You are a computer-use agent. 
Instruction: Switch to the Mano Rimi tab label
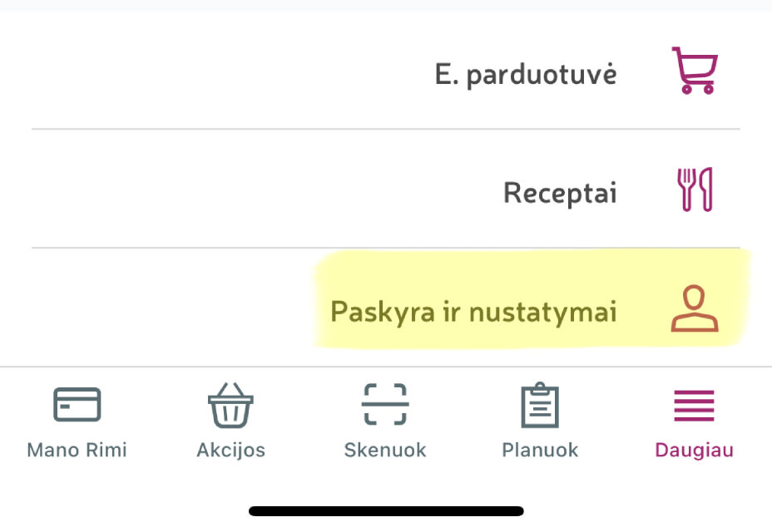pos(77,451)
